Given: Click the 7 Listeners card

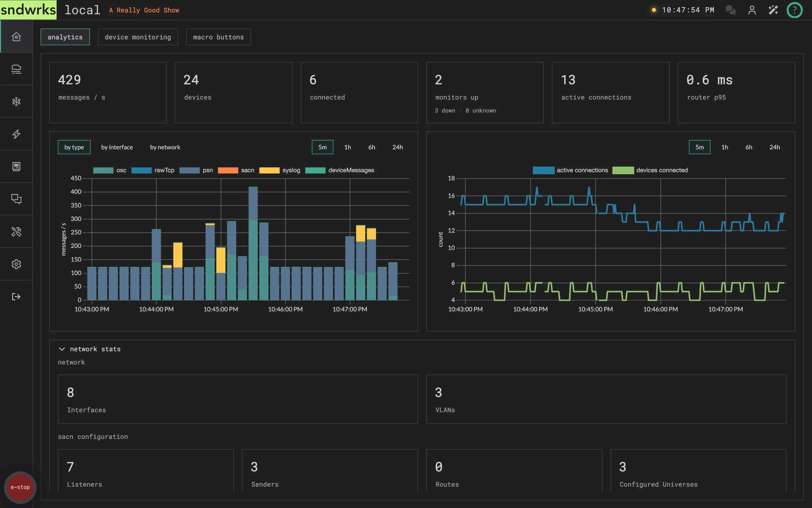Looking at the screenshot, I should (x=146, y=471).
